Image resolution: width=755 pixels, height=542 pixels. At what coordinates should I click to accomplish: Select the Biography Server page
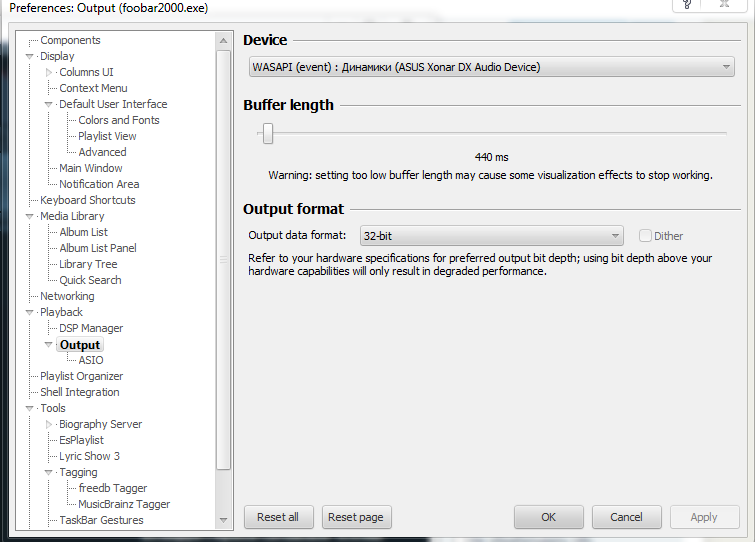tap(101, 424)
